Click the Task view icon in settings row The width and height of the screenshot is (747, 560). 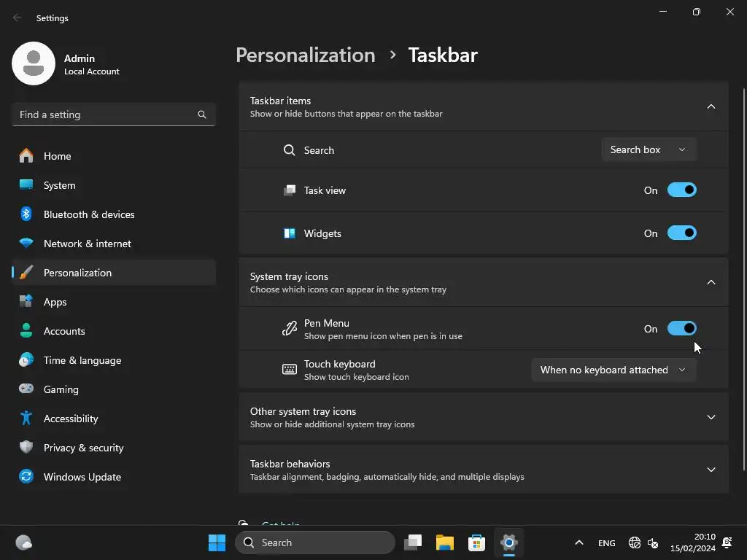289,190
